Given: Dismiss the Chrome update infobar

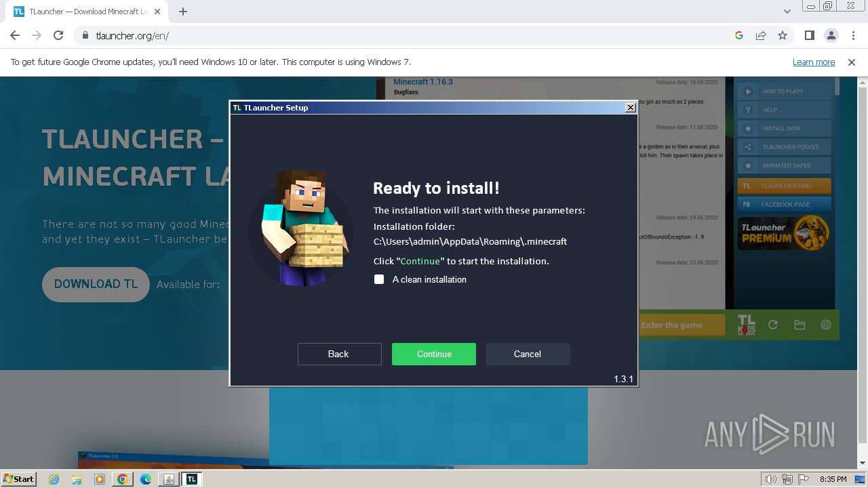Looking at the screenshot, I should click(852, 62).
